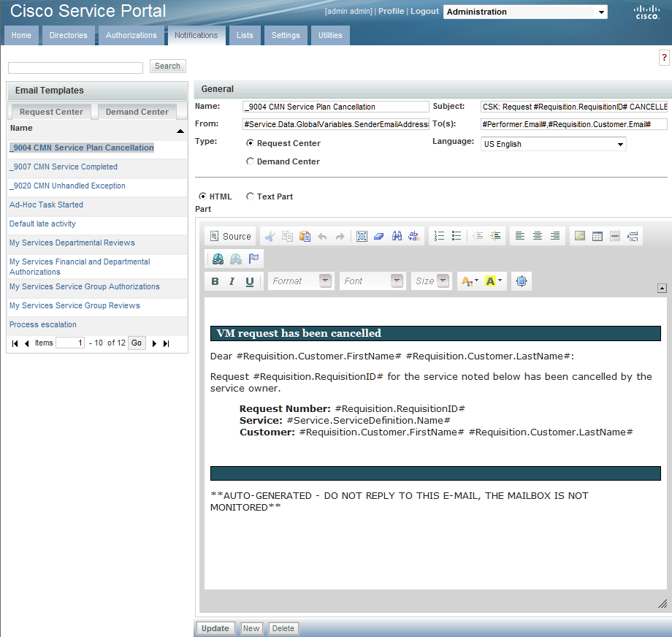Insert a horizontal line
Viewport: 672px width, 637px height.
click(x=615, y=236)
